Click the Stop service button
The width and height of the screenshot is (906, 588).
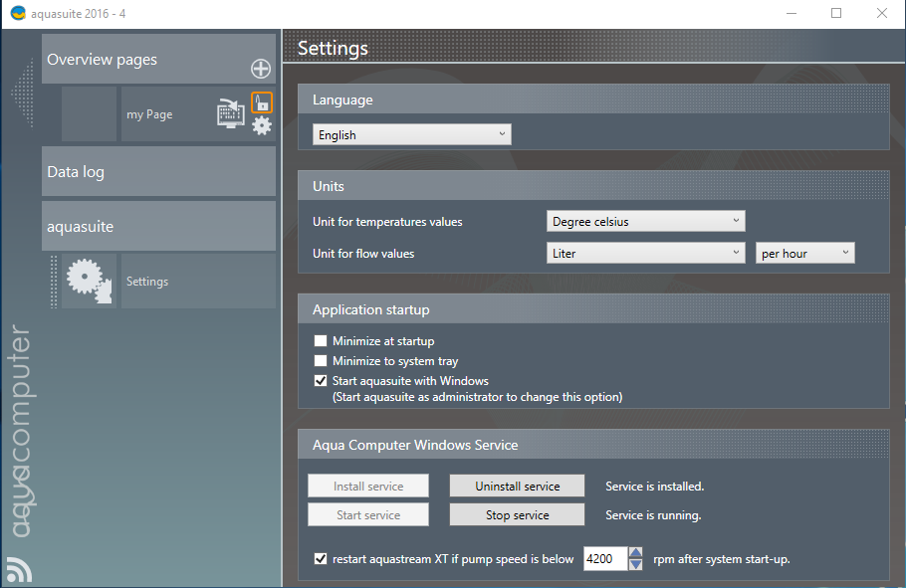(517, 514)
